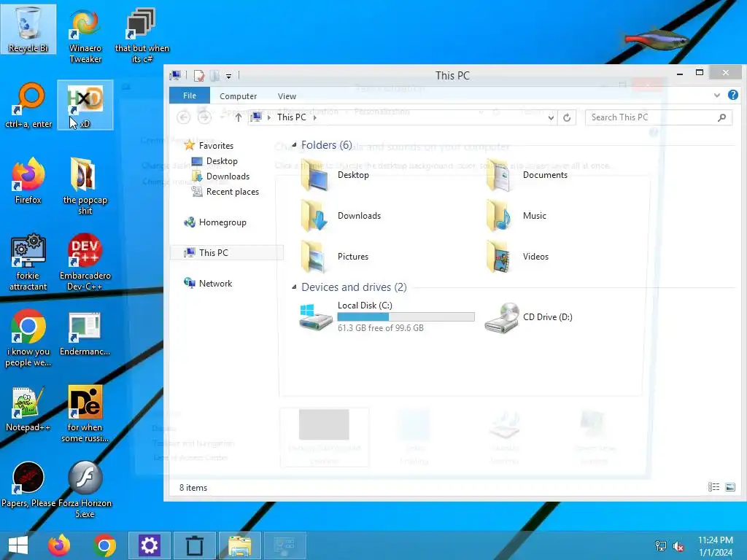
Task: Open the Pictures folder in This PC
Action: 335,257
